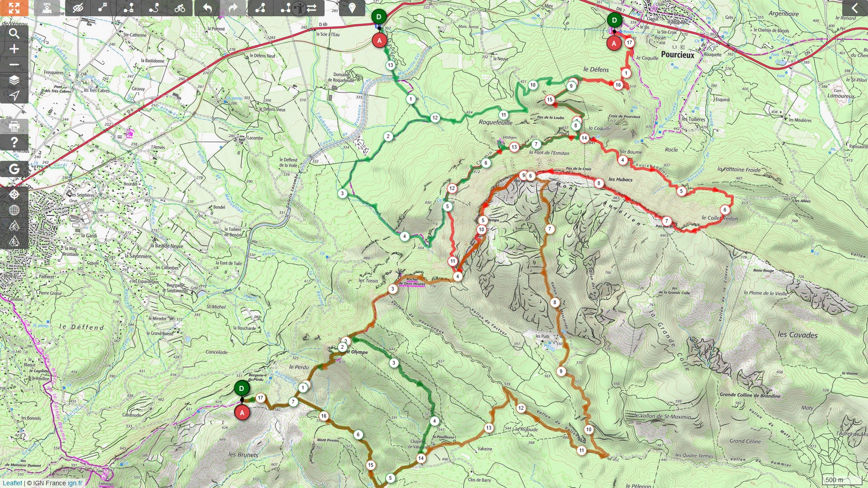
Task: Center map using the crosshair locate button
Action: coord(14,194)
